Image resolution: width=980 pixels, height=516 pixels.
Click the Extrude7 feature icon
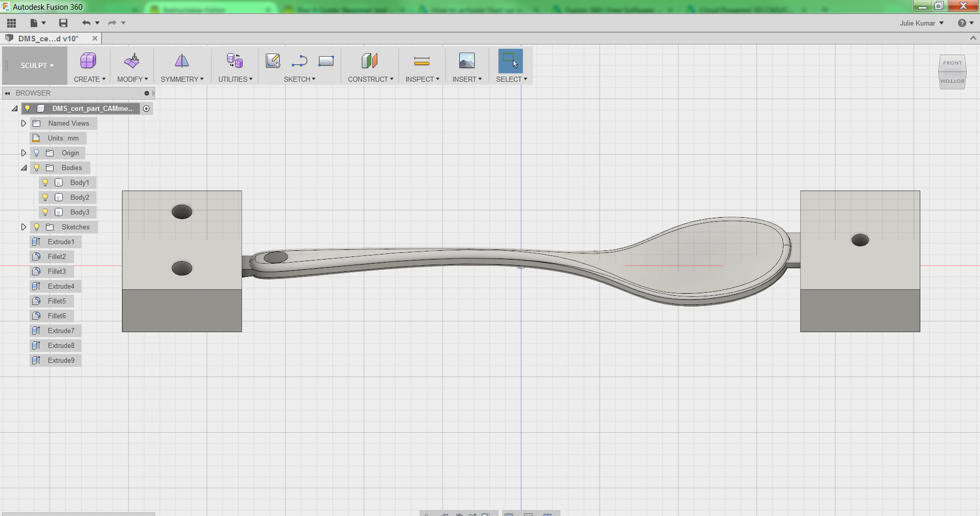(36, 331)
